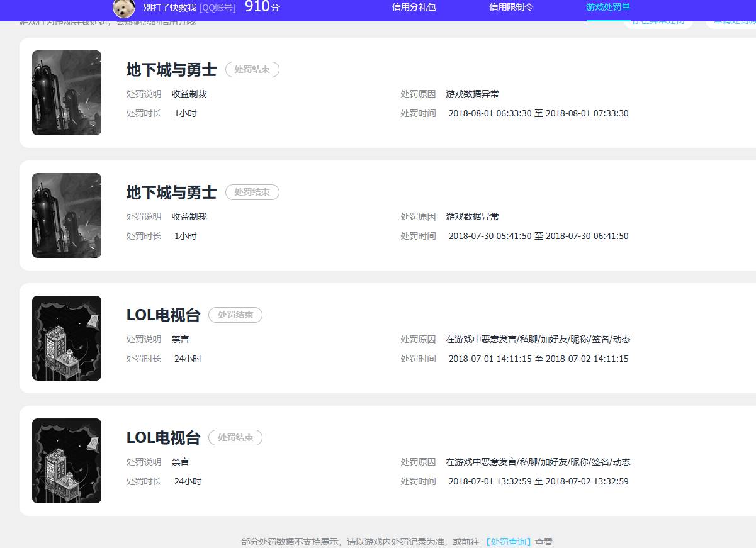Switch to the 信用分礼包 tab
The width and height of the screenshot is (756, 548).
point(414,8)
